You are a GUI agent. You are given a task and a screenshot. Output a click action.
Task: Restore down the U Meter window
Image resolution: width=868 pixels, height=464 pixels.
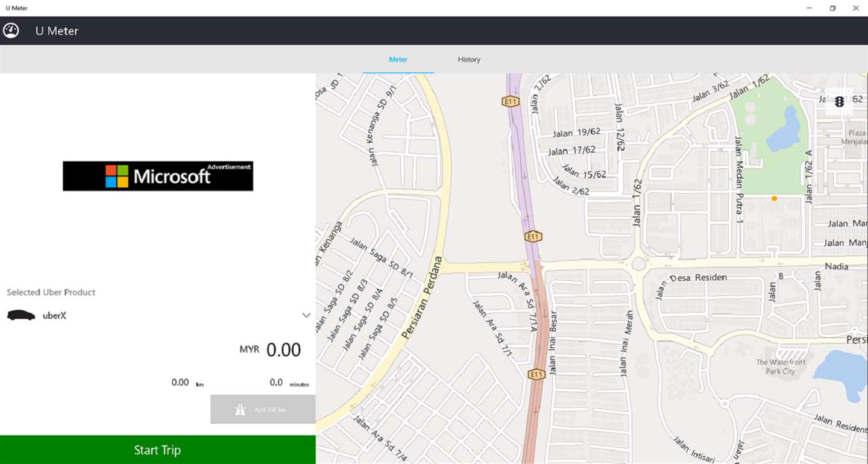click(832, 8)
